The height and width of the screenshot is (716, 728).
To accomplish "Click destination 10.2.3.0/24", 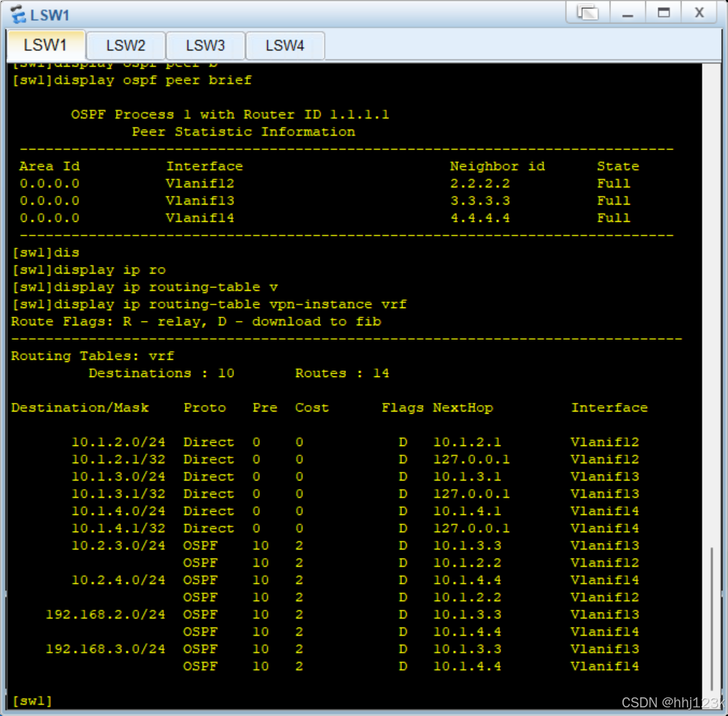I will tap(118, 545).
